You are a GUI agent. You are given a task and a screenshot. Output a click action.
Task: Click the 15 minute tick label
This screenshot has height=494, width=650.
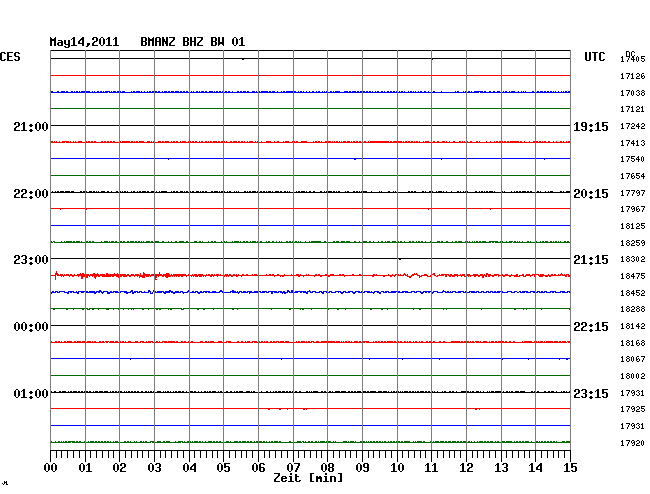coord(570,468)
